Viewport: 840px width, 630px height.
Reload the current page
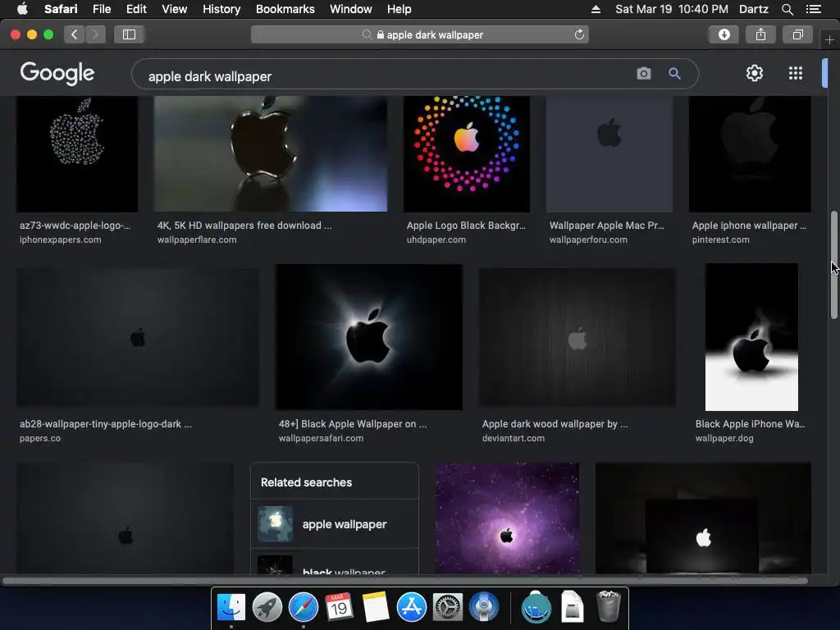click(579, 34)
